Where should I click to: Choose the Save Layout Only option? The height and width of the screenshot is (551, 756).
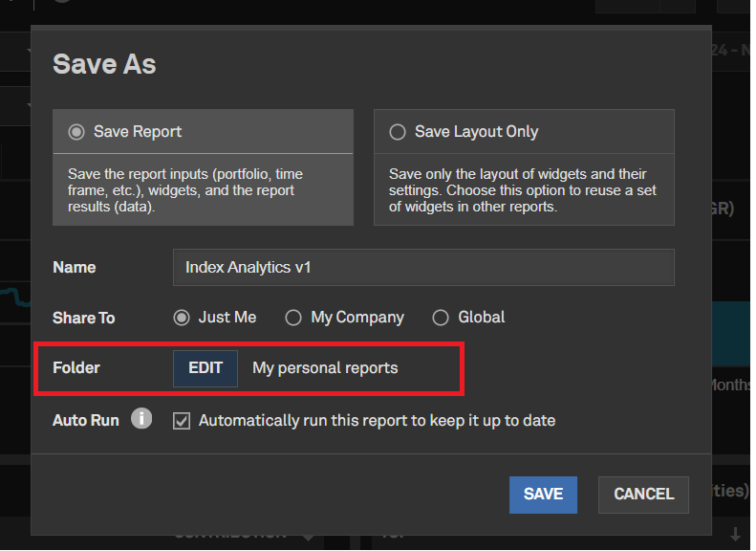pos(398,132)
